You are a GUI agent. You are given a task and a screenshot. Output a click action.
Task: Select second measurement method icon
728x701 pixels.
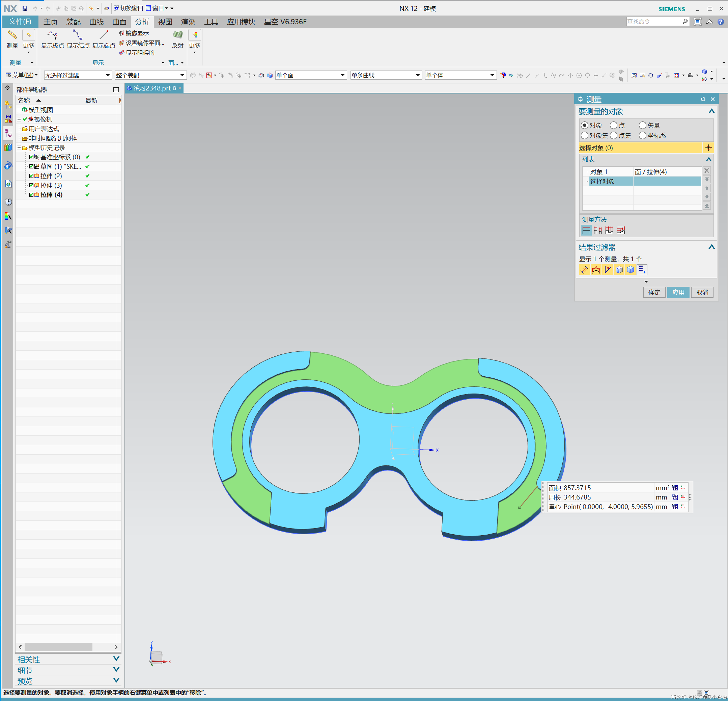(598, 230)
